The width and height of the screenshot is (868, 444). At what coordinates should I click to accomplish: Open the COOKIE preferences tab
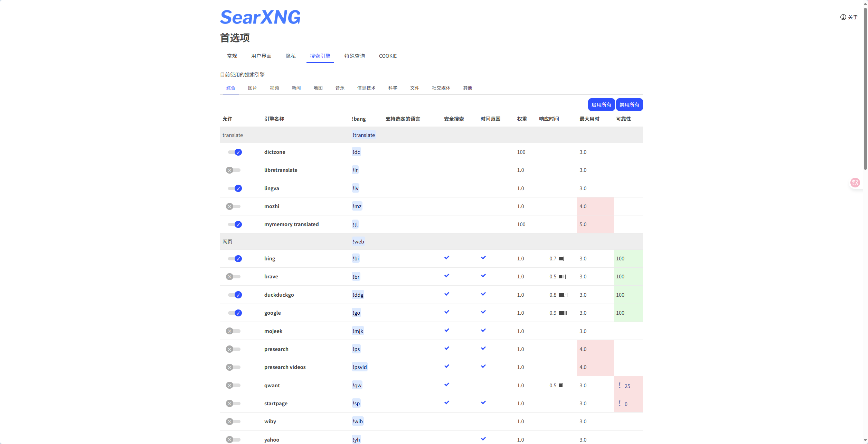(x=388, y=56)
